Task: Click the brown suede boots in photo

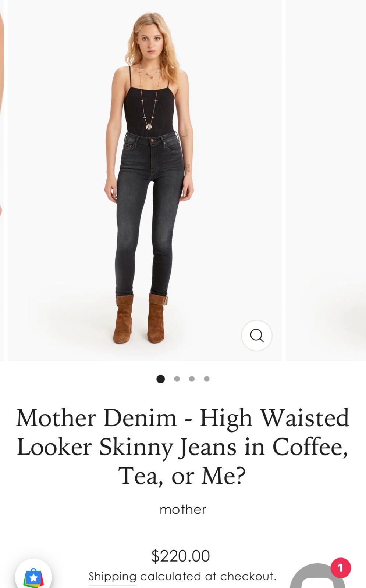Action: coord(140,318)
